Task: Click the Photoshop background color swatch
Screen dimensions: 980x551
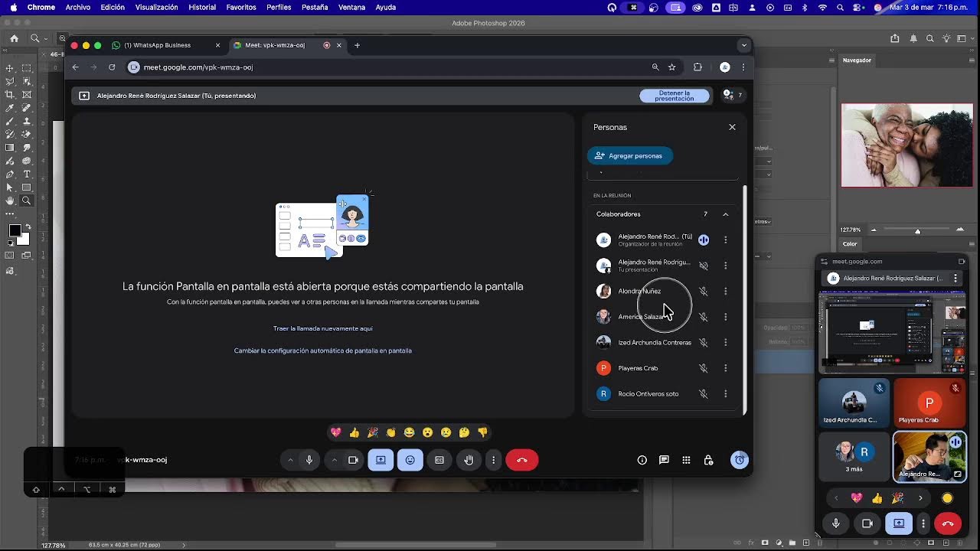Action: [23, 239]
